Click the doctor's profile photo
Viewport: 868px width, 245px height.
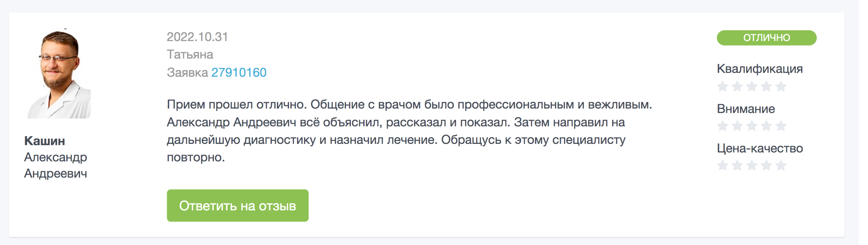(58, 74)
